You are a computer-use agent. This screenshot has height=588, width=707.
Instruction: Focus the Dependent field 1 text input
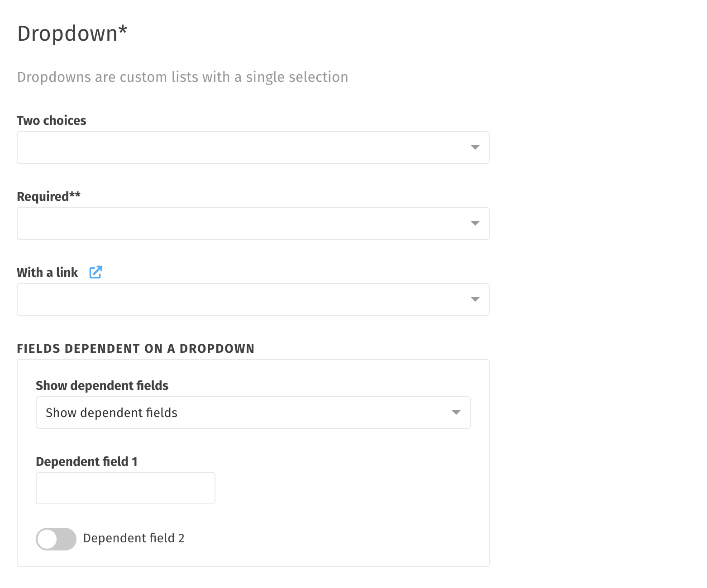coord(125,488)
